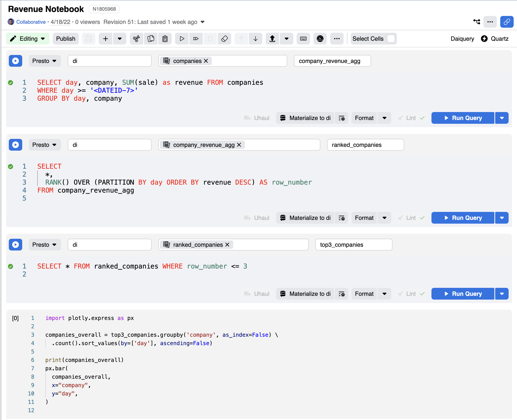Open keyboard shortcuts via keyboard icon

tap(303, 39)
